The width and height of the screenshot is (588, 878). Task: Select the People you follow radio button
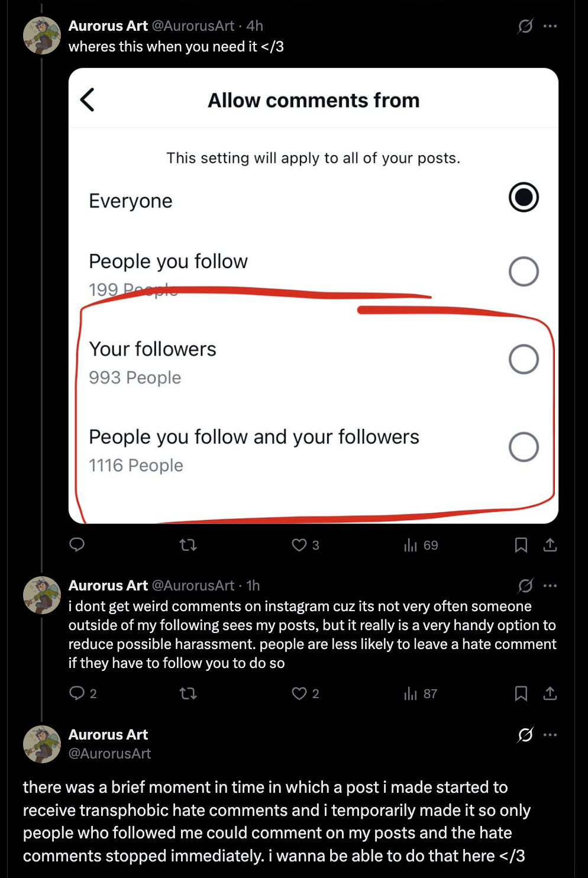pos(524,272)
